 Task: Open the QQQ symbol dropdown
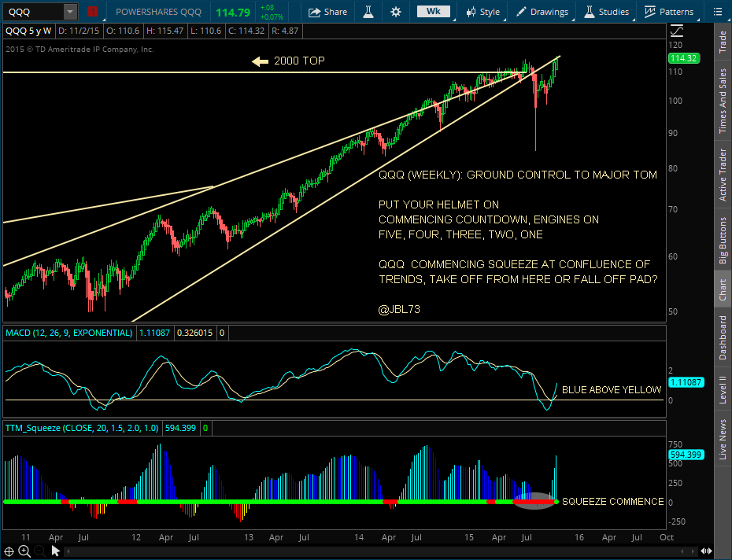pyautogui.click(x=68, y=12)
